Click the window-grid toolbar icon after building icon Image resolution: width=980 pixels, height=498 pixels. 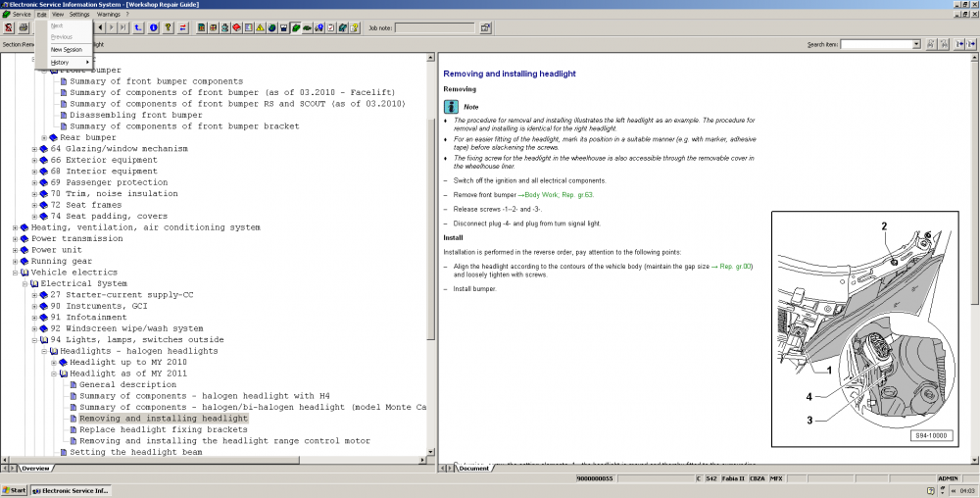click(x=213, y=27)
